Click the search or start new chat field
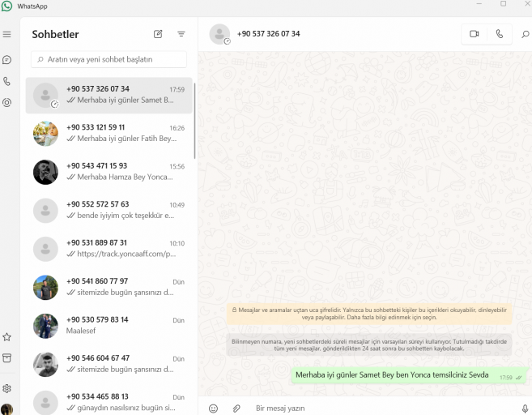The image size is (532, 415). [x=109, y=59]
